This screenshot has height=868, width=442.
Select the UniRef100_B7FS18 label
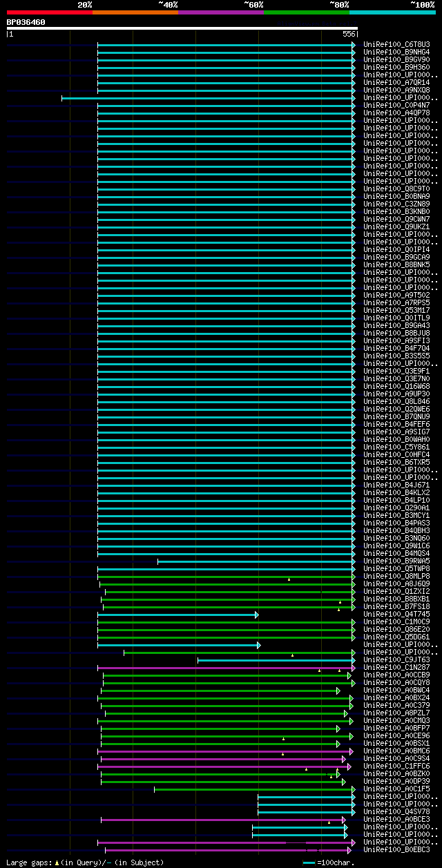[x=396, y=606]
